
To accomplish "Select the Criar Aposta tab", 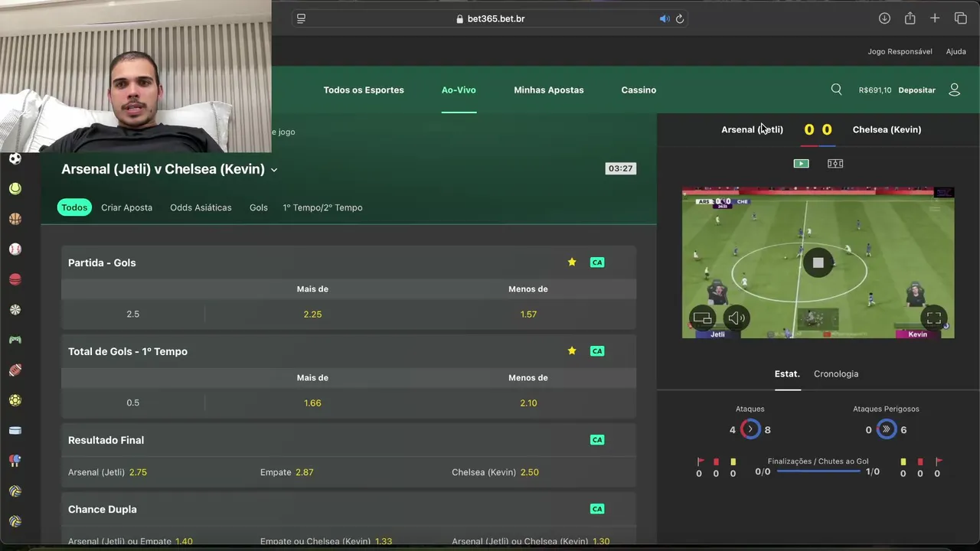I will [126, 207].
